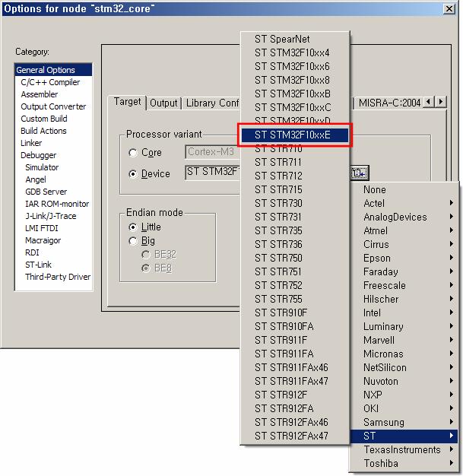This screenshot has height=476, width=463.
Task: Select the Device radio button
Action: pyautogui.click(x=133, y=174)
